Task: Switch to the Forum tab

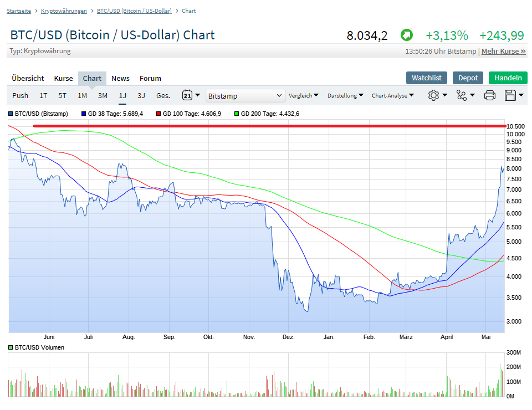Action: point(150,78)
